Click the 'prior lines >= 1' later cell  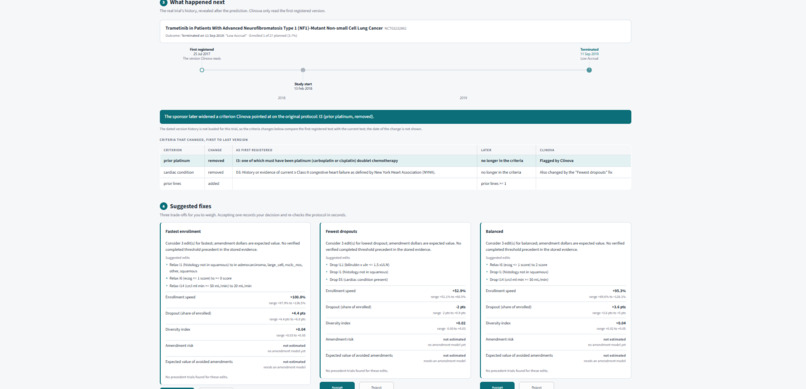[x=506, y=183]
